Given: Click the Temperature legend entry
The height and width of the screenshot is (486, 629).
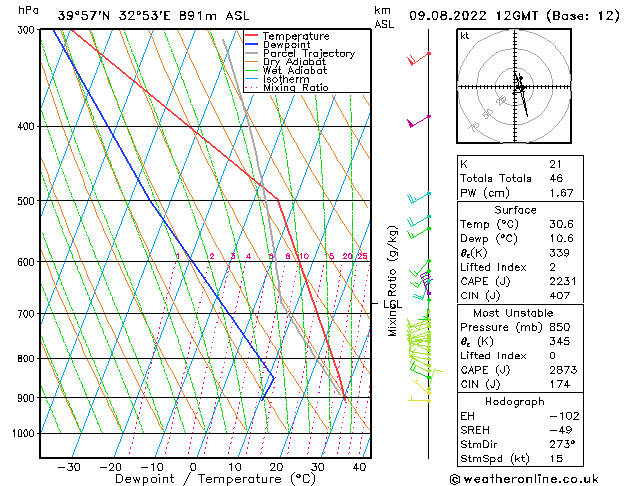Looking at the screenshot, I should 287,36.
